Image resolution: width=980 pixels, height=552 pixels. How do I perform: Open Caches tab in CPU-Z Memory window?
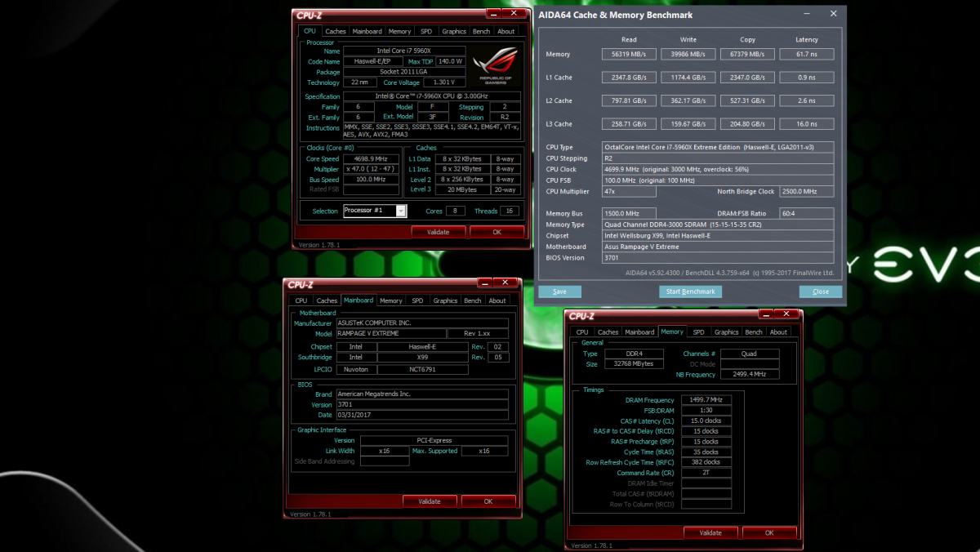click(608, 332)
